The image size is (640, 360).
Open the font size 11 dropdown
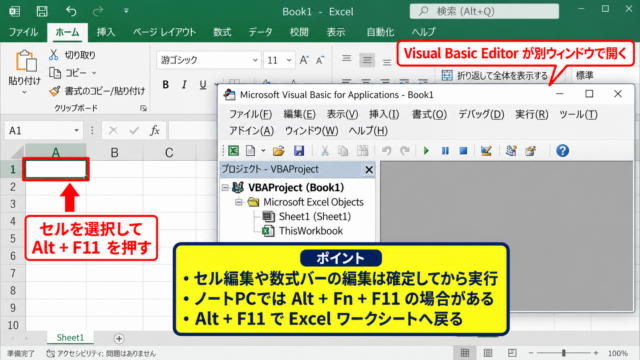[x=289, y=60]
